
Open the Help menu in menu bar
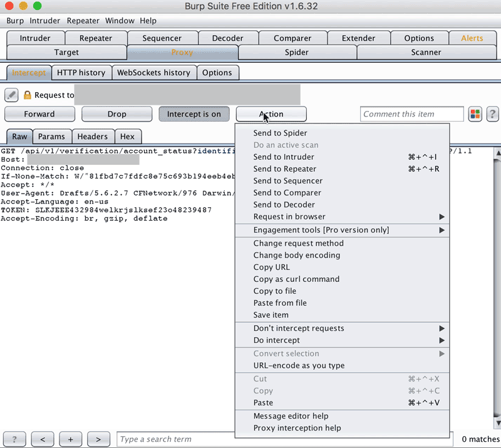148,21
